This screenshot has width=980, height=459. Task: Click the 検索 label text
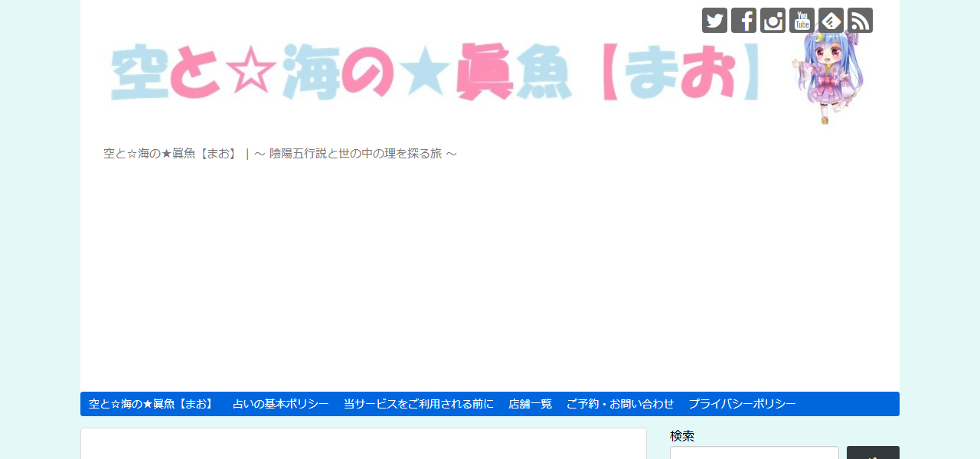pyautogui.click(x=682, y=436)
